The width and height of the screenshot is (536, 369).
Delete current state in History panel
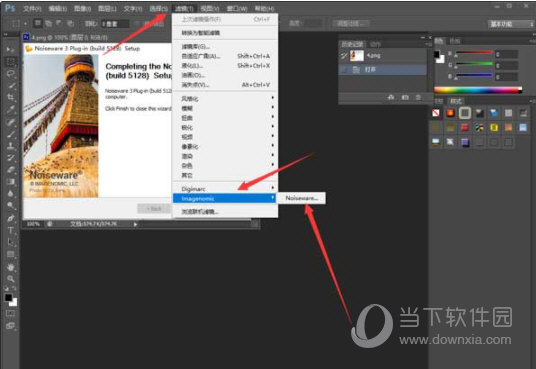[x=418, y=97]
